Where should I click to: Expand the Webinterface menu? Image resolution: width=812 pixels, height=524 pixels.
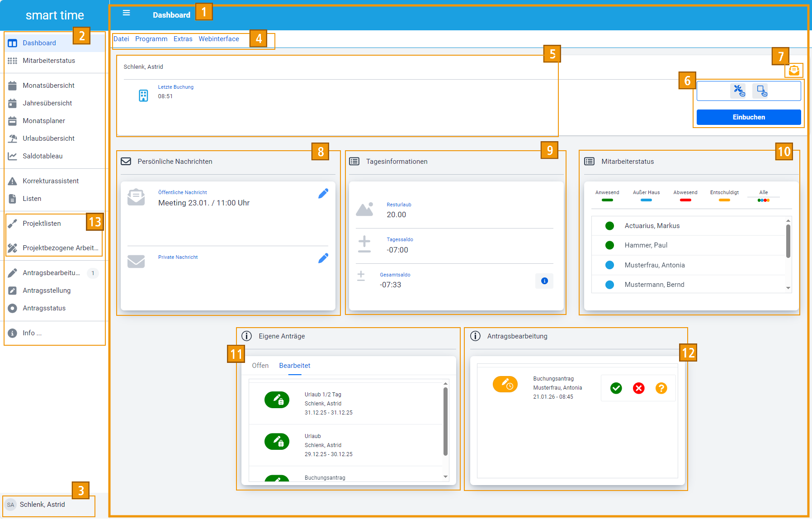[219, 39]
